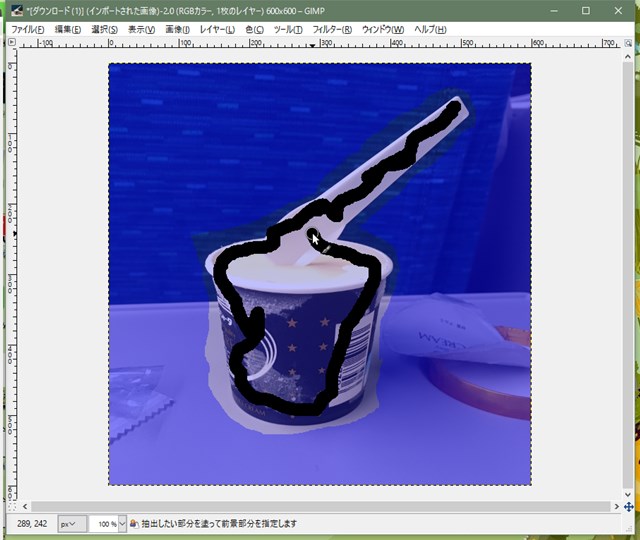Open the 色(C) menu
This screenshot has height=540, width=640.
(x=255, y=29)
